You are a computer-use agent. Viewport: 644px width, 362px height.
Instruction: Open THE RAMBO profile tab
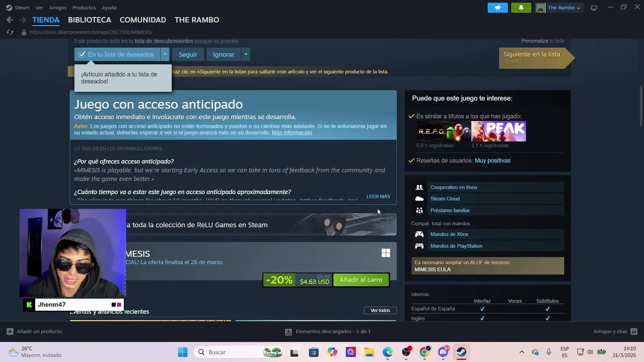(x=197, y=20)
